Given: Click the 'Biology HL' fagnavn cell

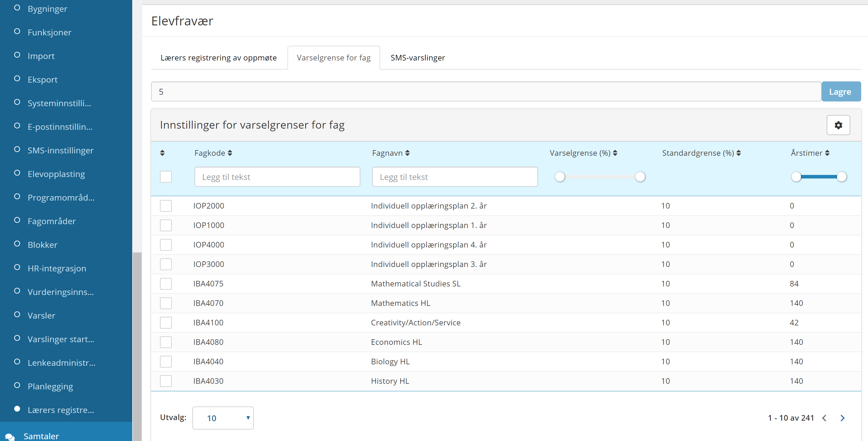Looking at the screenshot, I should pos(390,362).
